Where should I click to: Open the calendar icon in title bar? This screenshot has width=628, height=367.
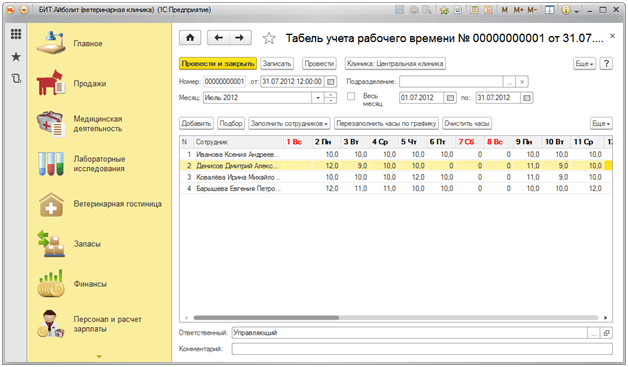pos(488,10)
